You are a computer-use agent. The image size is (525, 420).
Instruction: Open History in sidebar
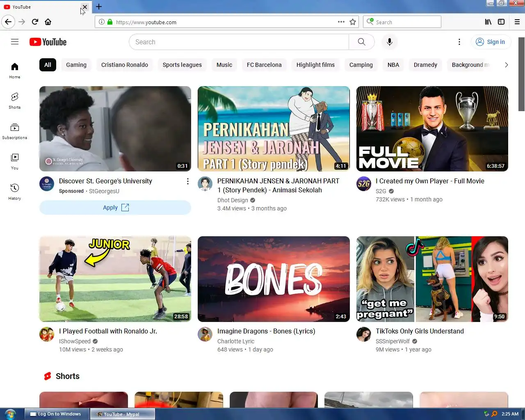(15, 192)
